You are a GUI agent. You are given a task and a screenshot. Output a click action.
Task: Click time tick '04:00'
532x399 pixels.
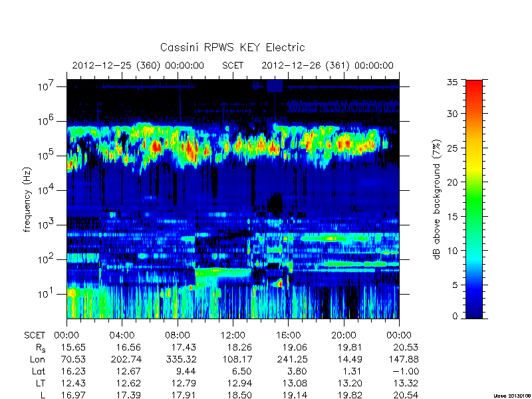(x=122, y=335)
